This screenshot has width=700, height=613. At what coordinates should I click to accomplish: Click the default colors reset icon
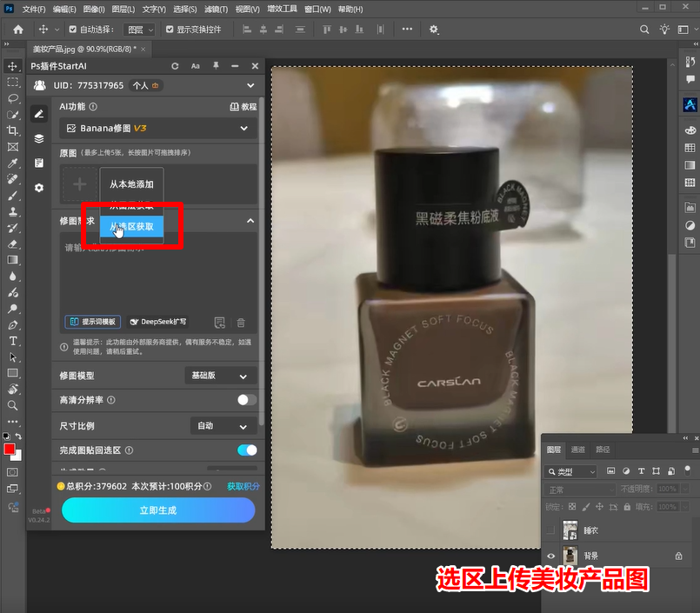coord(6,436)
